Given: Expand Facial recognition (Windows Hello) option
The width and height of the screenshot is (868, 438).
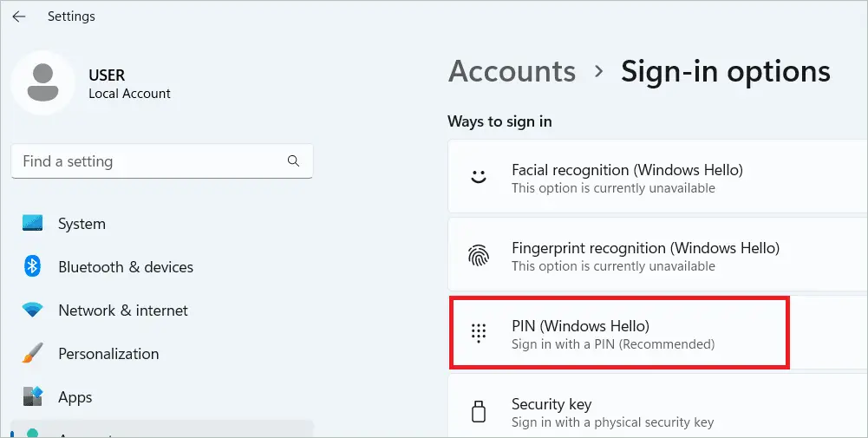Looking at the screenshot, I should (x=657, y=176).
